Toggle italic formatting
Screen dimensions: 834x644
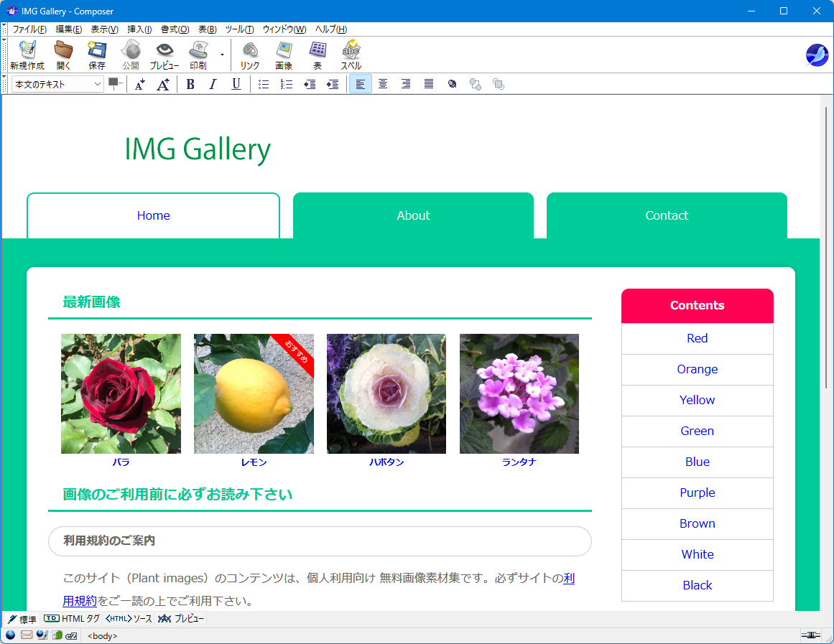pyautogui.click(x=213, y=84)
